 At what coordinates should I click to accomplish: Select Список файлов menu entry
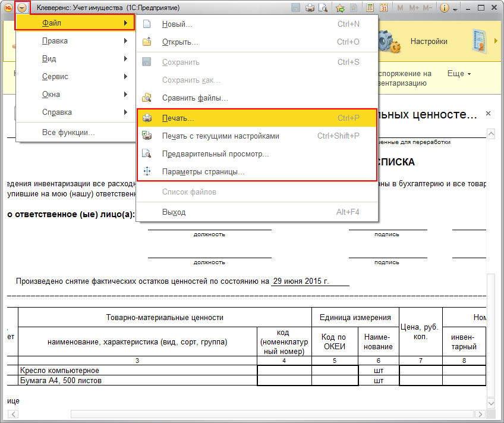coord(257,192)
